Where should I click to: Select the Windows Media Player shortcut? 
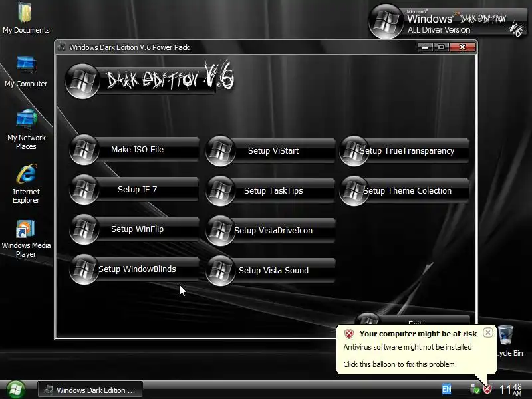26,239
